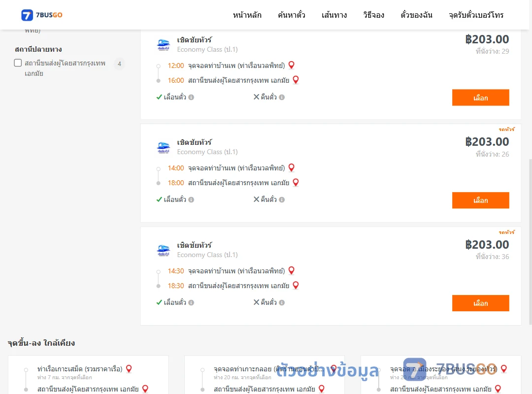The width and height of the screenshot is (532, 394).
Task: Click the เชิดชัยทัวร์ bus logo on 14:30 trip
Action: (x=164, y=251)
